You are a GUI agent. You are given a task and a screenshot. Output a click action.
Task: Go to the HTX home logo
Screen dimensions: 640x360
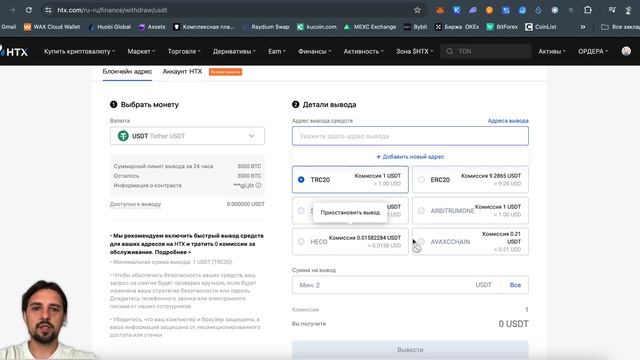pos(14,51)
